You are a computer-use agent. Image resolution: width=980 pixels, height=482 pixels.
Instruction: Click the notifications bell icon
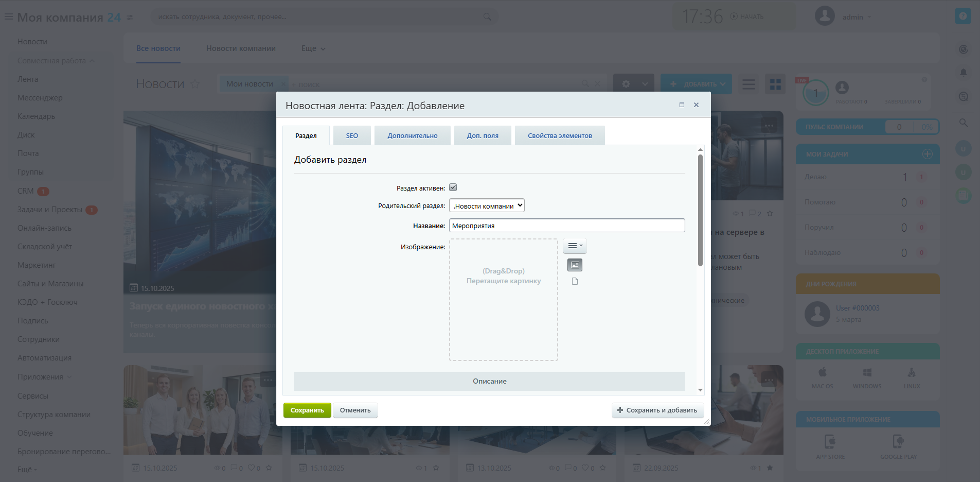[x=963, y=73]
